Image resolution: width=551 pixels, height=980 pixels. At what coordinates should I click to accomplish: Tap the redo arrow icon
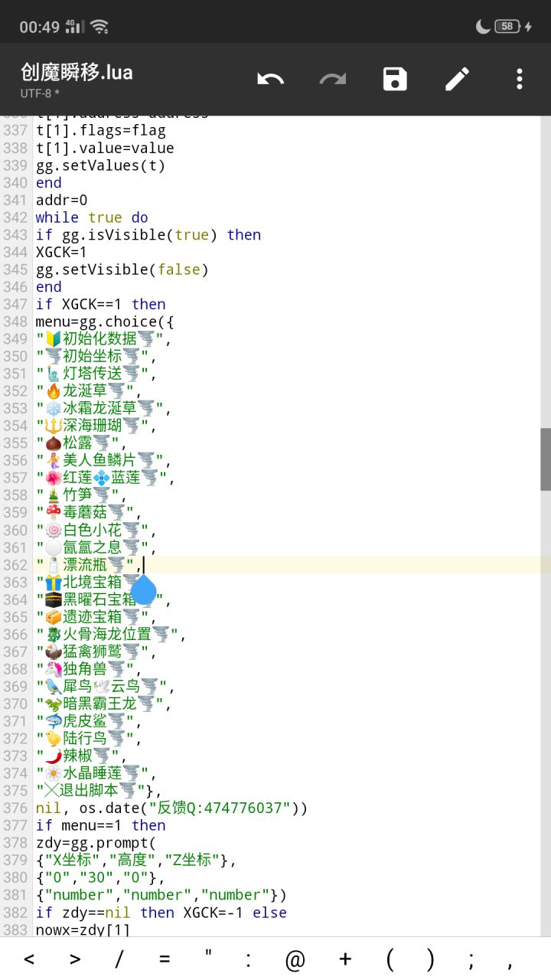click(x=333, y=79)
